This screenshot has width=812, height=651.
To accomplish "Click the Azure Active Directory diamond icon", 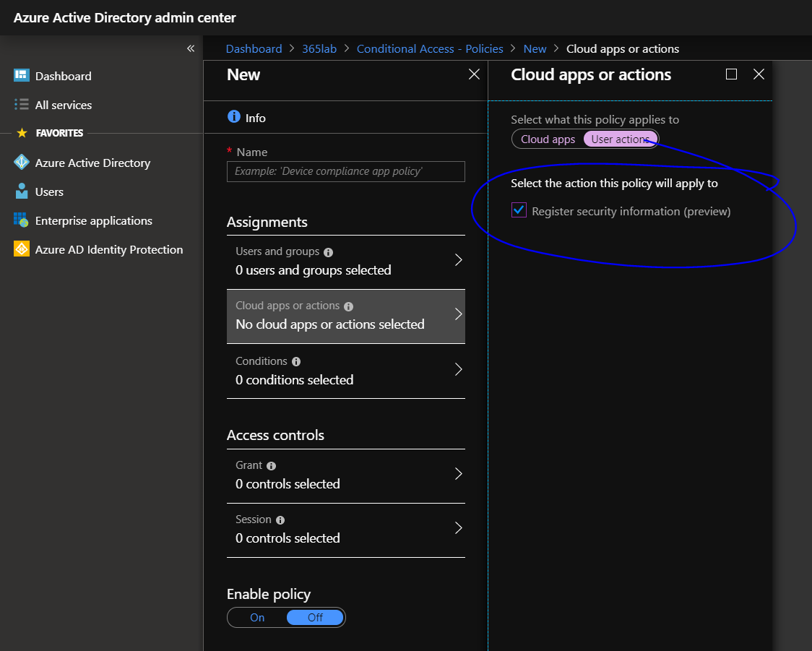I will [x=21, y=163].
